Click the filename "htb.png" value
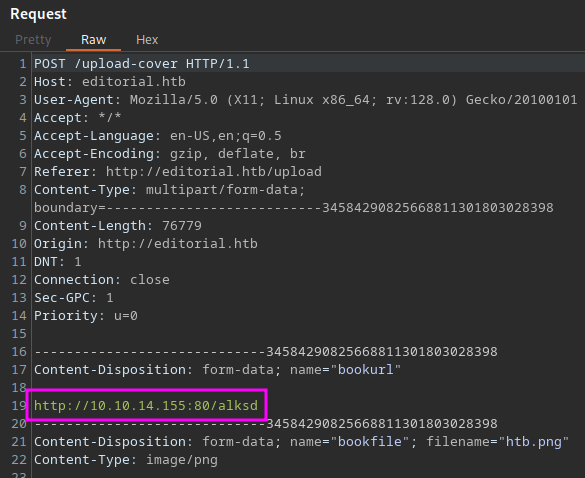 [534, 442]
